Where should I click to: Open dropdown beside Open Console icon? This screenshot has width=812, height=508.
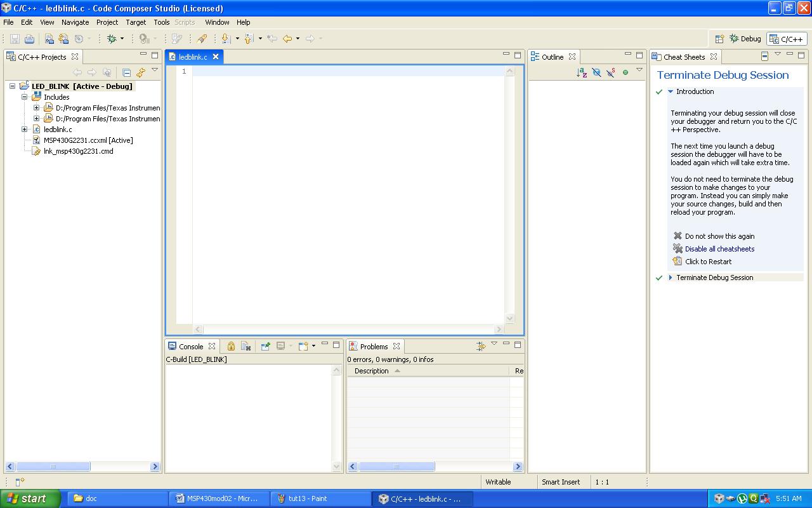(313, 346)
